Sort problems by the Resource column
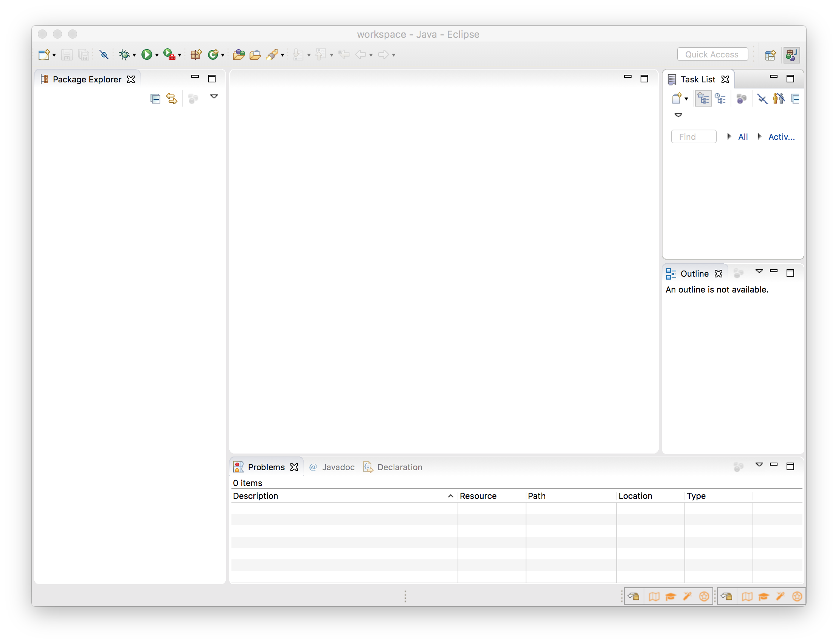This screenshot has height=644, width=838. [x=491, y=495]
